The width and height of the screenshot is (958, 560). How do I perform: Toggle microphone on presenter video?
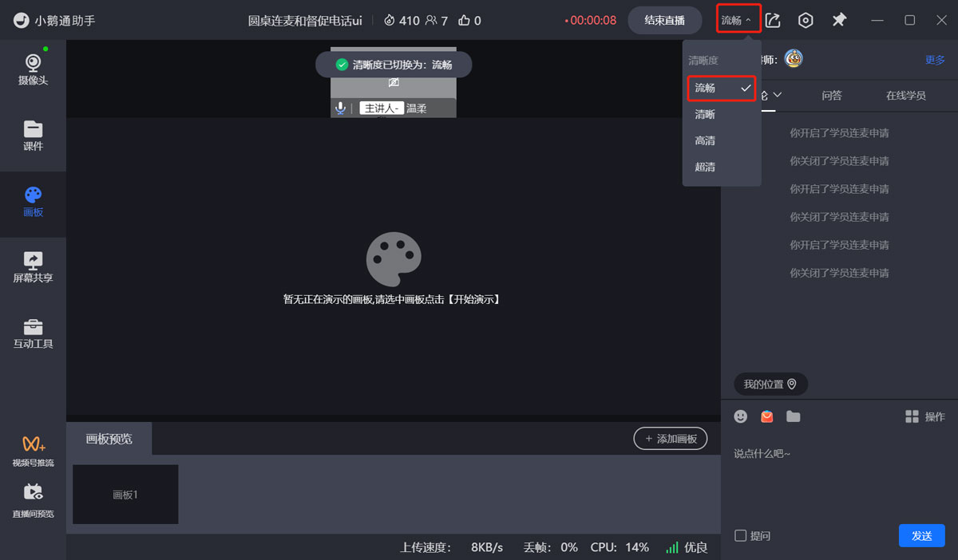click(340, 108)
